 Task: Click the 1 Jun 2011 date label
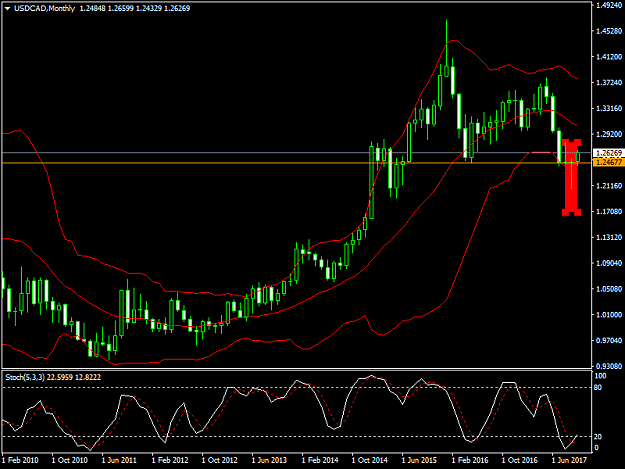pyautogui.click(x=119, y=460)
